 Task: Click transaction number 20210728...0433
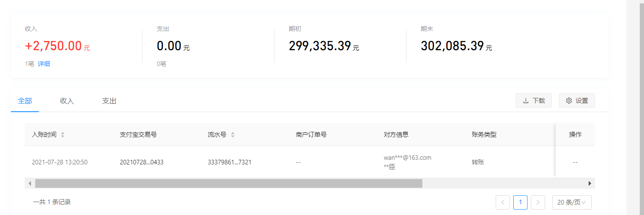tap(142, 162)
